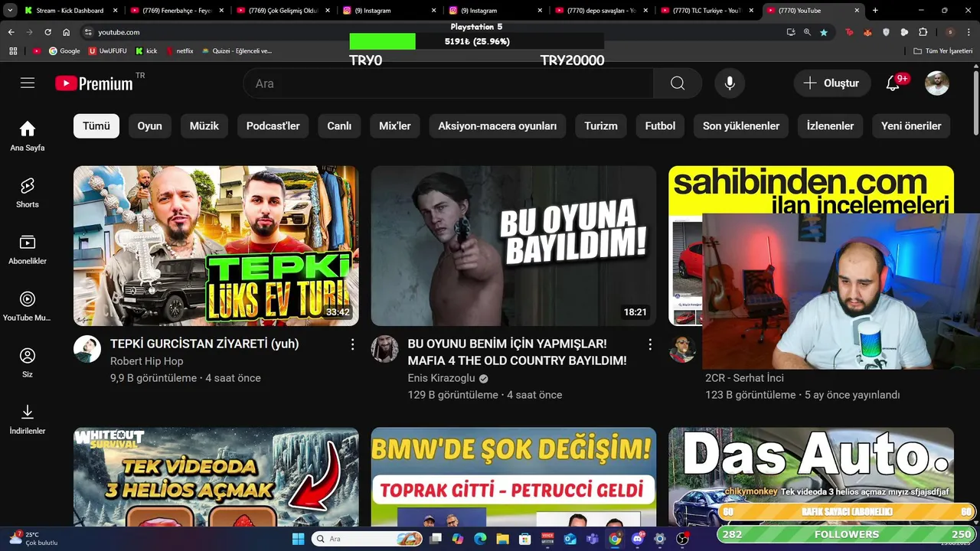Select the Mix'ler filter chip
The image size is (980, 551).
[x=395, y=126]
